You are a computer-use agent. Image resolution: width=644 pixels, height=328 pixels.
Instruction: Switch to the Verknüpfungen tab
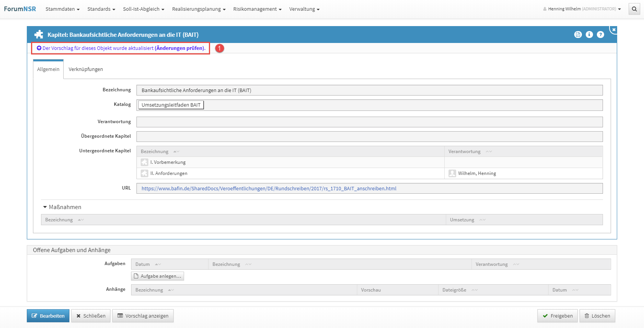(x=85, y=69)
